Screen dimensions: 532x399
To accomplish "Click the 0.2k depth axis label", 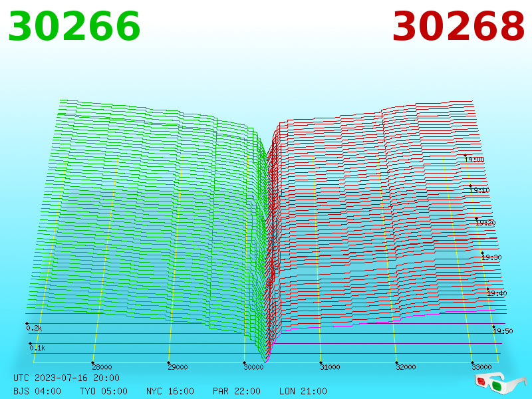I will click(x=34, y=328).
